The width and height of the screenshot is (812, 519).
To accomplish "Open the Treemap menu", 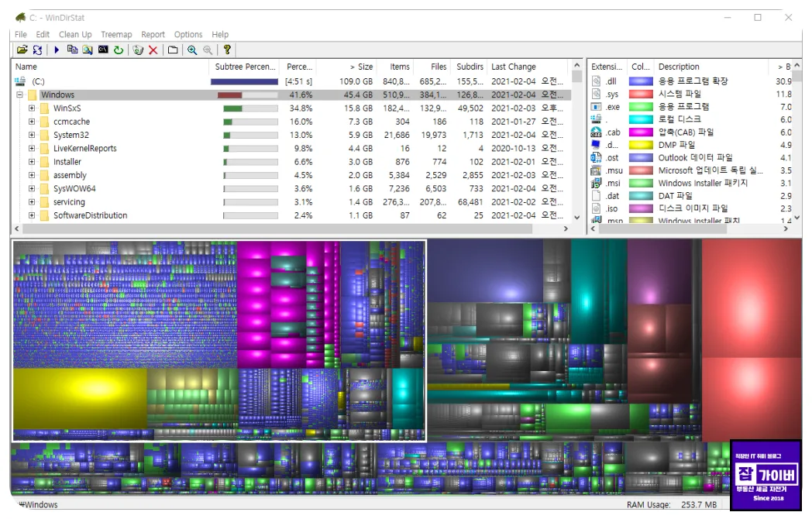I will (116, 34).
